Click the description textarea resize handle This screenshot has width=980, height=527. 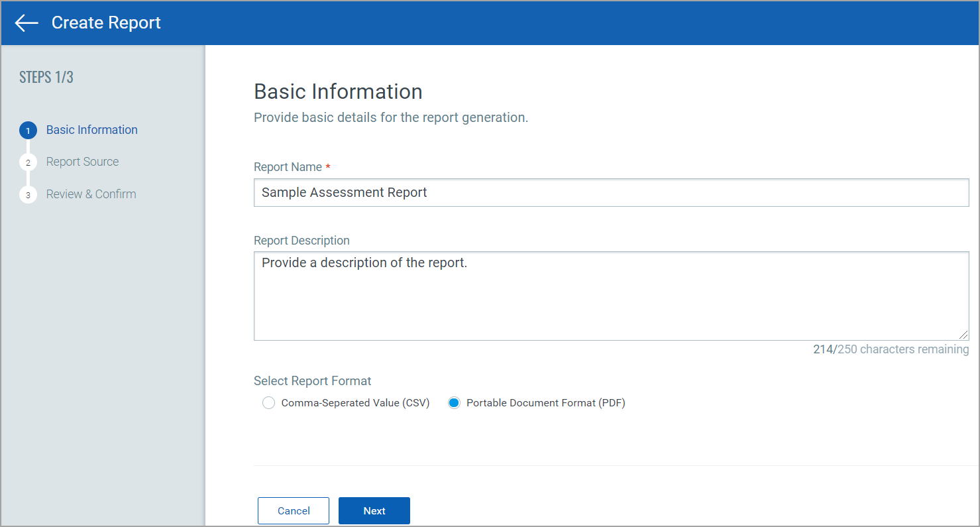pos(963,335)
